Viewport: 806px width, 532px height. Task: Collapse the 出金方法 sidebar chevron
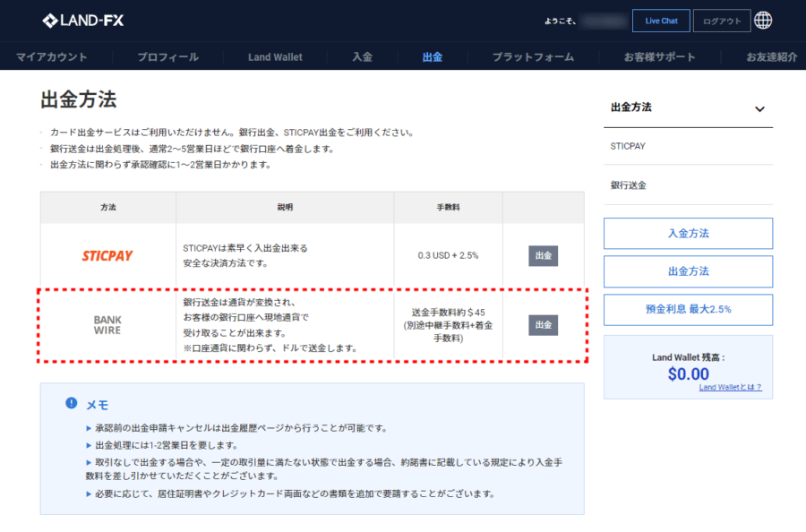(x=759, y=108)
